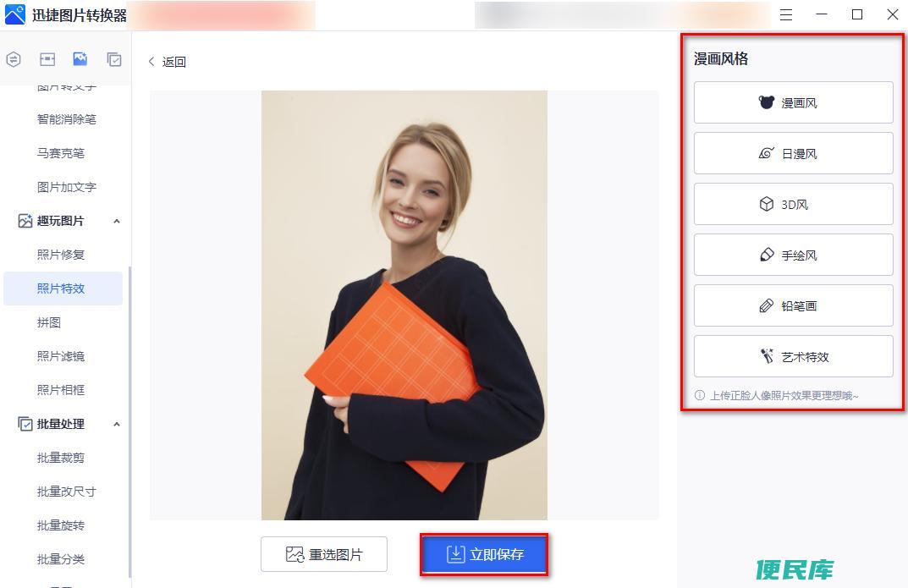Viewport: 908px width, 588px height.
Task: Collapse the 趣玩图片 section
Action: (x=117, y=221)
